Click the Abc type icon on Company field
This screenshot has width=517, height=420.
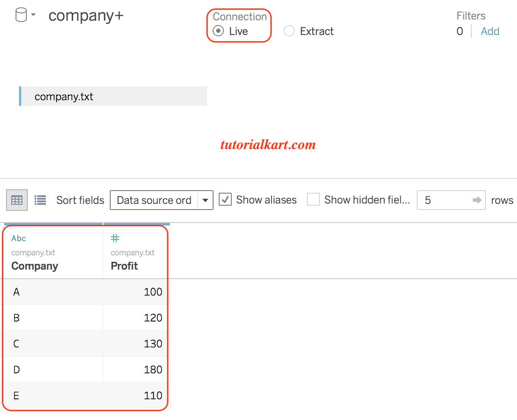(18, 238)
